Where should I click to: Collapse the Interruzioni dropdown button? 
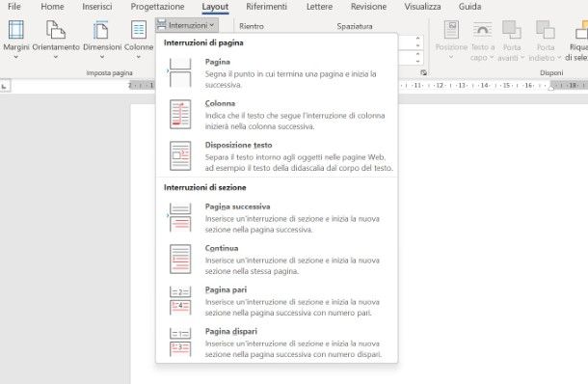pos(187,25)
